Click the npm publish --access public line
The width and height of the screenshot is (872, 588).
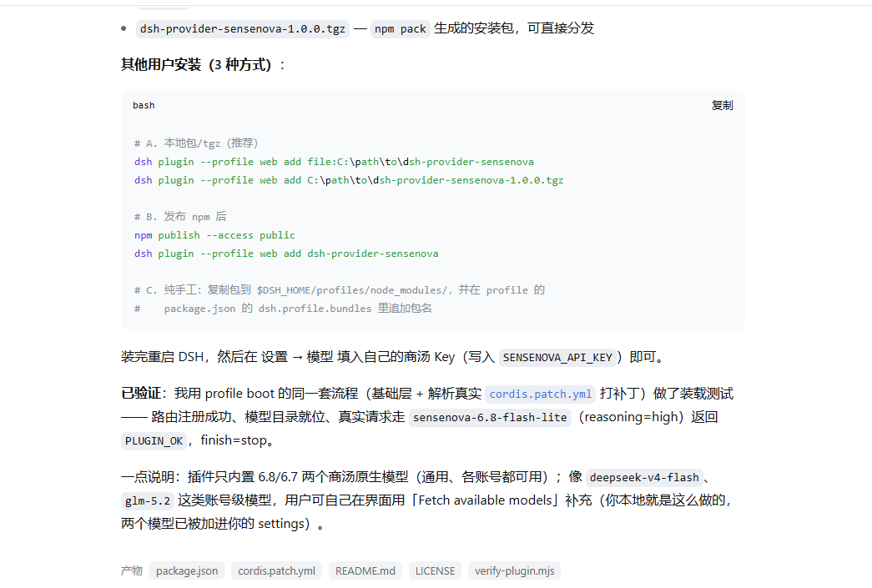(x=214, y=235)
